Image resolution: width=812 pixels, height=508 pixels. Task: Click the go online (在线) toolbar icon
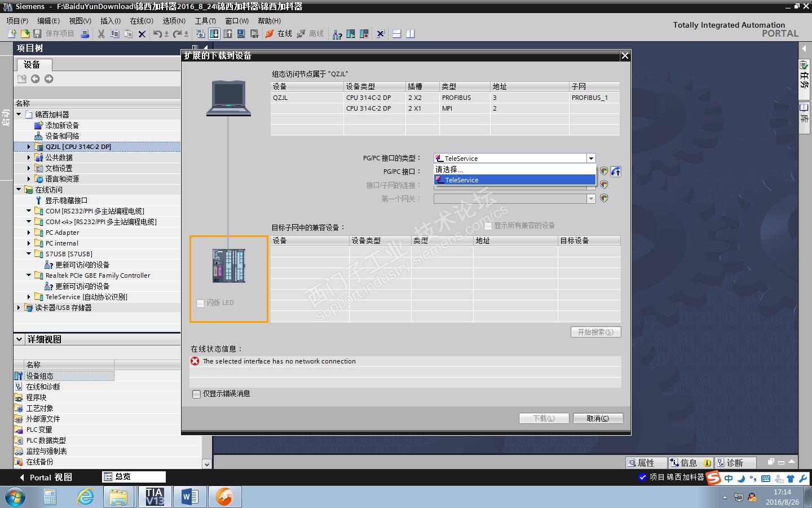pos(279,34)
